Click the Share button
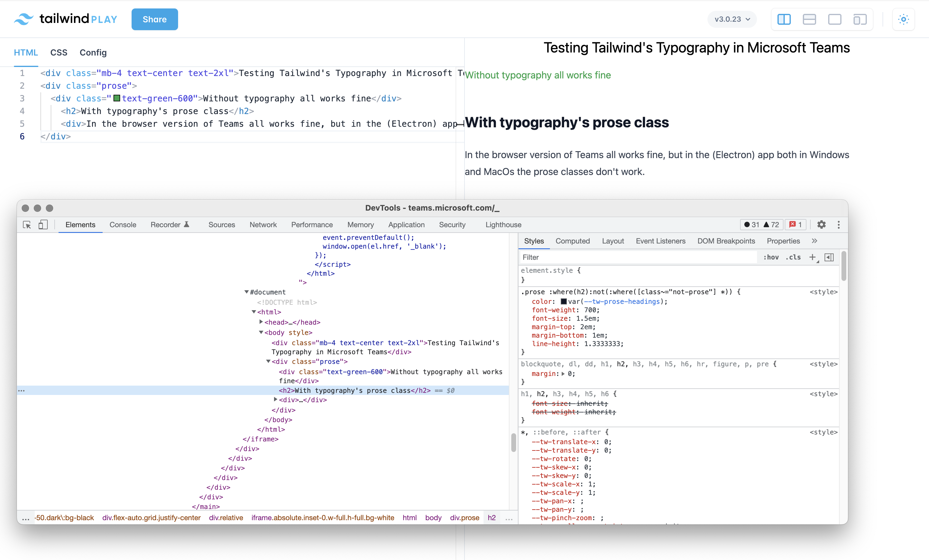Screen dimensions: 929x560 point(155,19)
